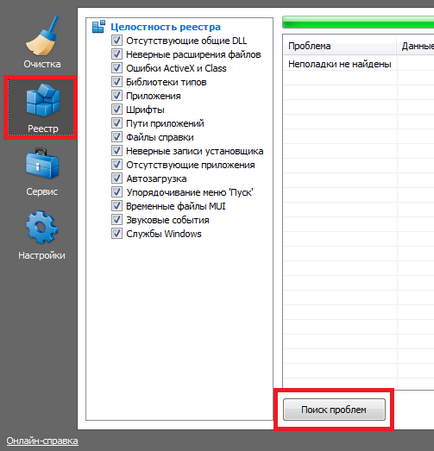The height and width of the screenshot is (451, 434).
Task: Click the Целостность реестра registry icon
Action: [98, 27]
